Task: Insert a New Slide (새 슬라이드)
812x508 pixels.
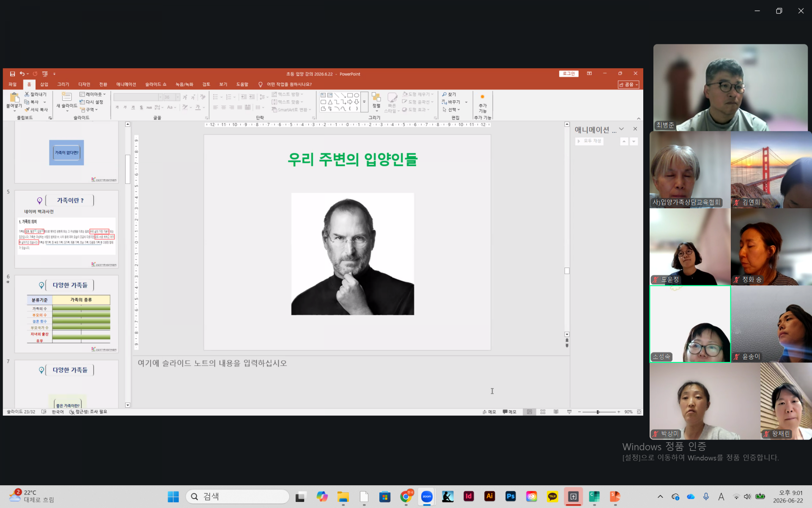Action: 67,102
